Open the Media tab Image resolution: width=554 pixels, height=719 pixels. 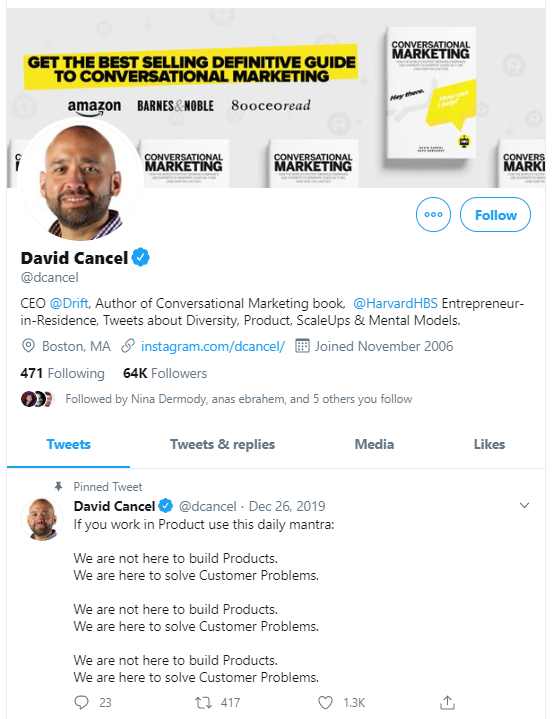(x=374, y=444)
